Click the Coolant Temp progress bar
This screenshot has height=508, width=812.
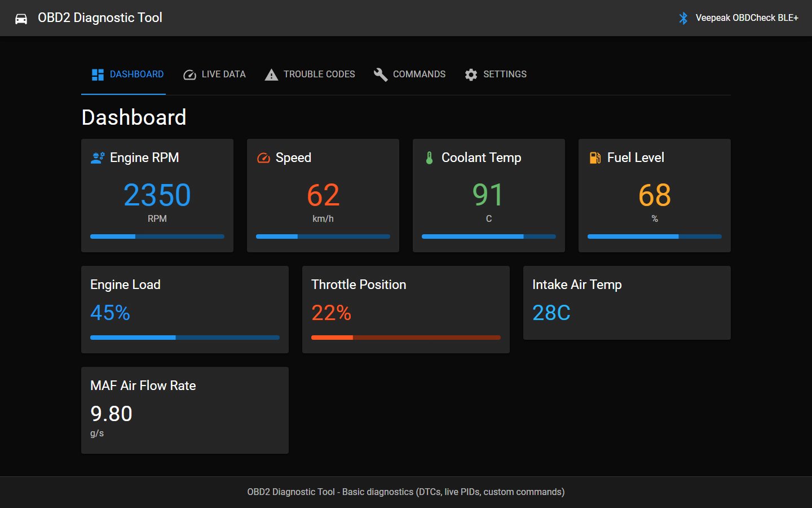click(x=489, y=237)
